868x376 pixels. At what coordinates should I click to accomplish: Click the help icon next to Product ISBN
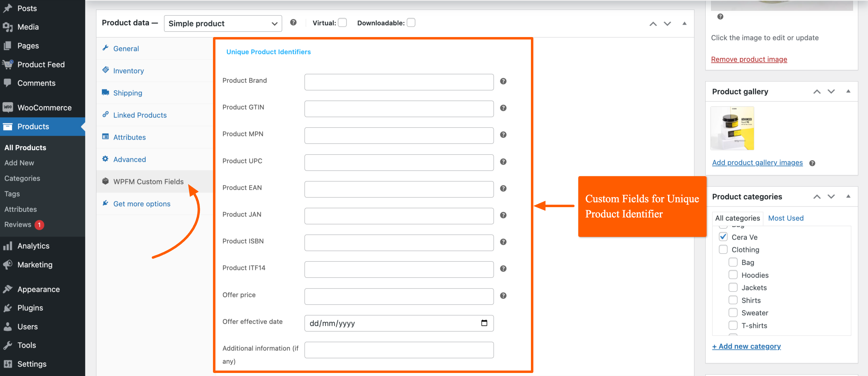point(503,242)
